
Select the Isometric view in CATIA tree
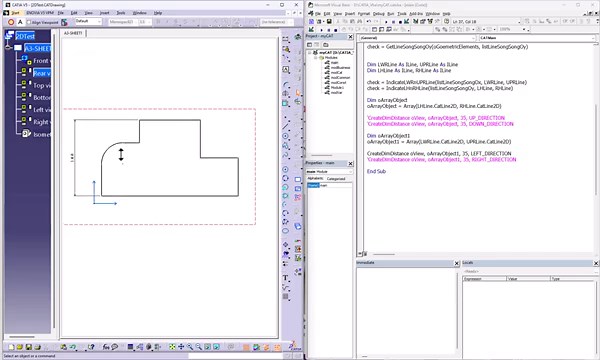coord(41,134)
